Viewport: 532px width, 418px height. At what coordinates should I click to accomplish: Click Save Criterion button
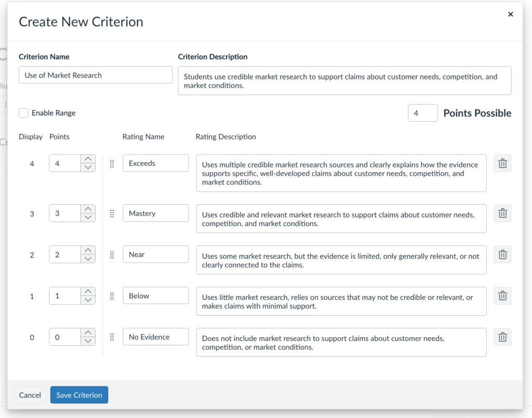79,395
